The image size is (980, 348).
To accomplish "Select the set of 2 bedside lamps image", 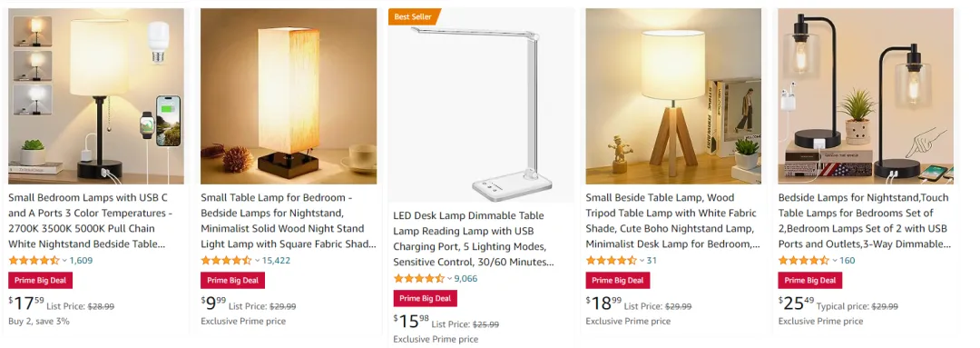I will (866, 95).
